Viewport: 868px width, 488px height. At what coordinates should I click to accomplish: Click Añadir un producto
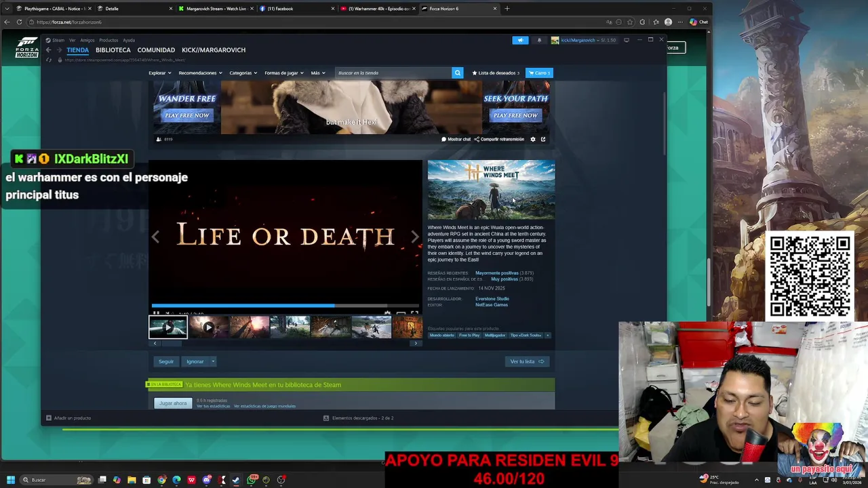click(x=68, y=418)
